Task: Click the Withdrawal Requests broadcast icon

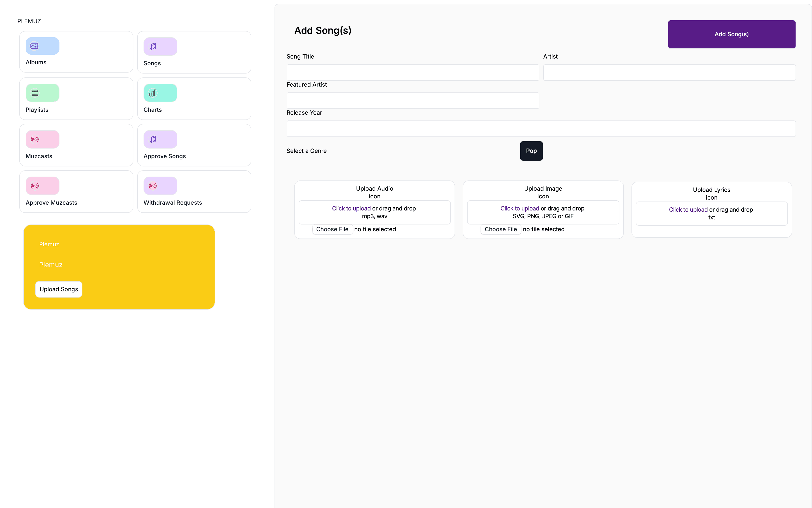Action: (153, 186)
